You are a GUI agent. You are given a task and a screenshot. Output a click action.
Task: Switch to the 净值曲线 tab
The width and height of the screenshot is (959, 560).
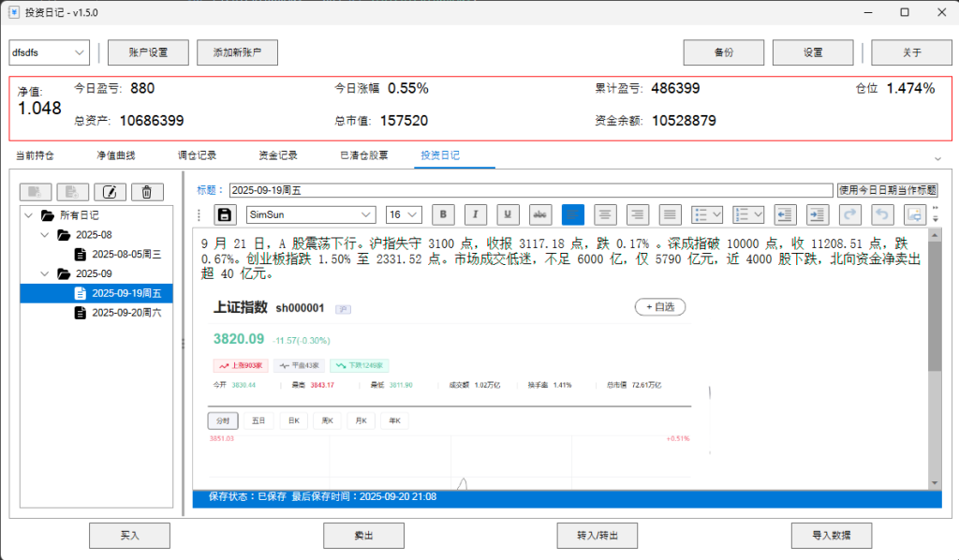click(115, 155)
